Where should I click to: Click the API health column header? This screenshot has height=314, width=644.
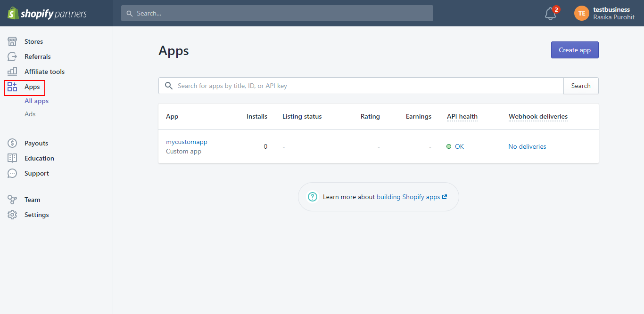[462, 116]
